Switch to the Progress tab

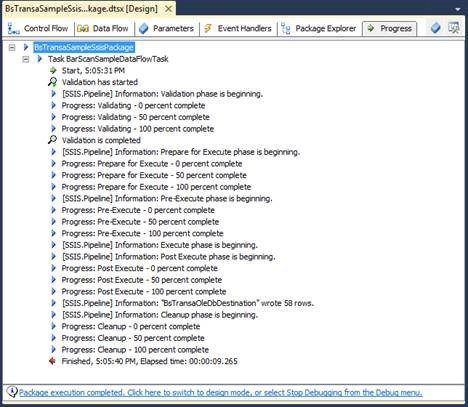pos(390,29)
